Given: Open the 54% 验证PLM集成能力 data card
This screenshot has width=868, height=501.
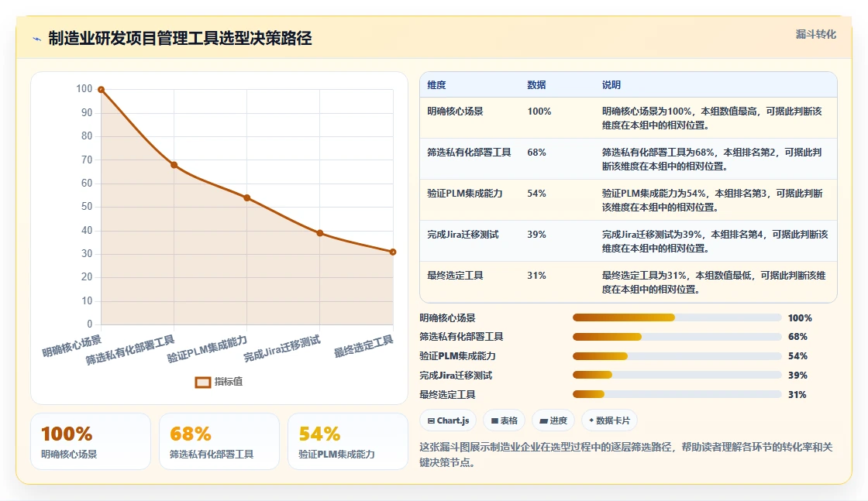Looking at the screenshot, I should tap(348, 441).
